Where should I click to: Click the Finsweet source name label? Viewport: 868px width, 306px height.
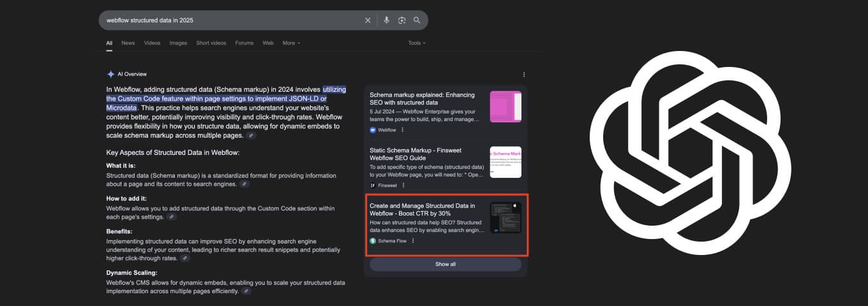388,186
